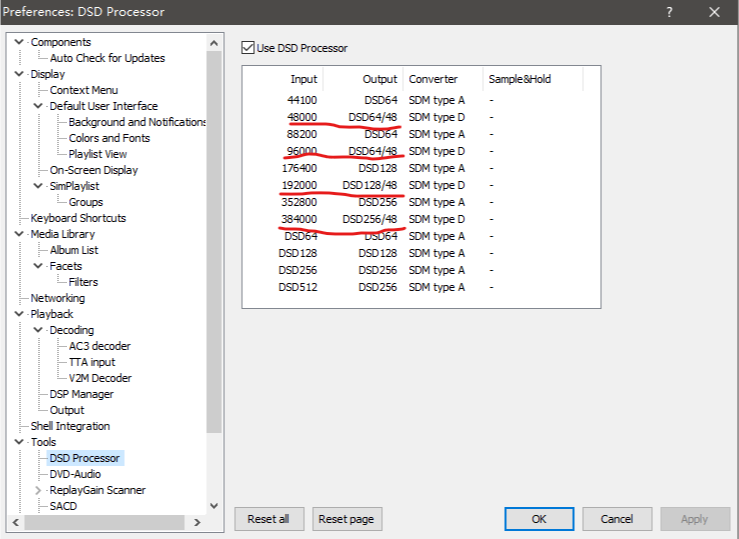
Task: Click the tree's scroll-down arrow
Action: [x=213, y=506]
